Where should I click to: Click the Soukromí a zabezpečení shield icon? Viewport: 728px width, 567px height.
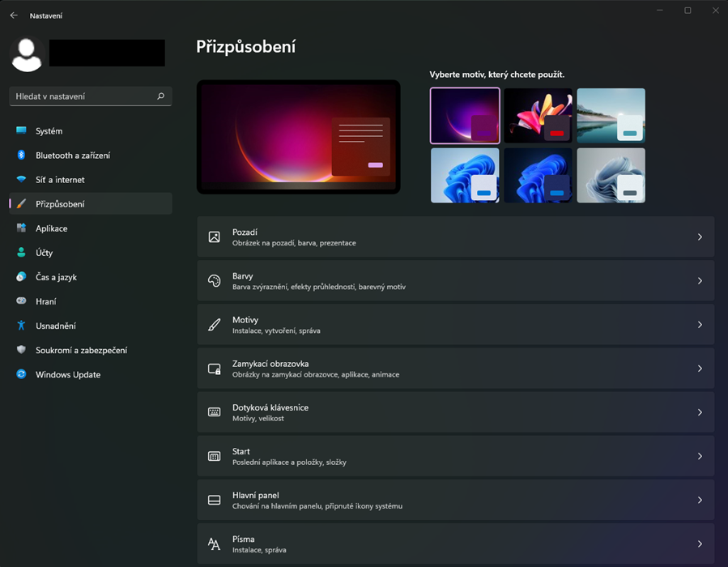click(x=21, y=350)
